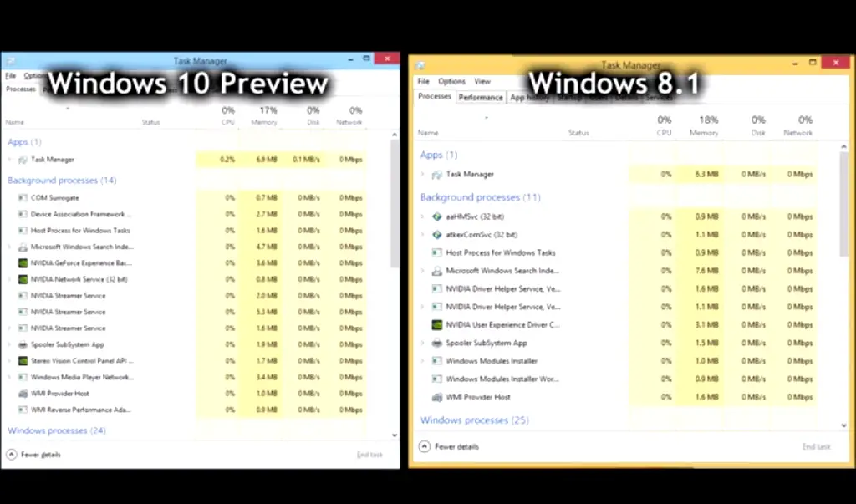Click Task Manager app icon in Windows 10 Preview window
This screenshot has height=504, width=856.
(x=23, y=160)
